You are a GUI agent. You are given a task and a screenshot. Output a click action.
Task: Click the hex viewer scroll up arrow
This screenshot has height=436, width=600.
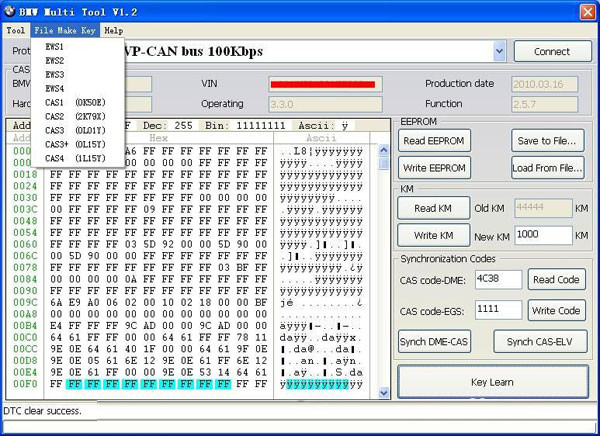(383, 150)
